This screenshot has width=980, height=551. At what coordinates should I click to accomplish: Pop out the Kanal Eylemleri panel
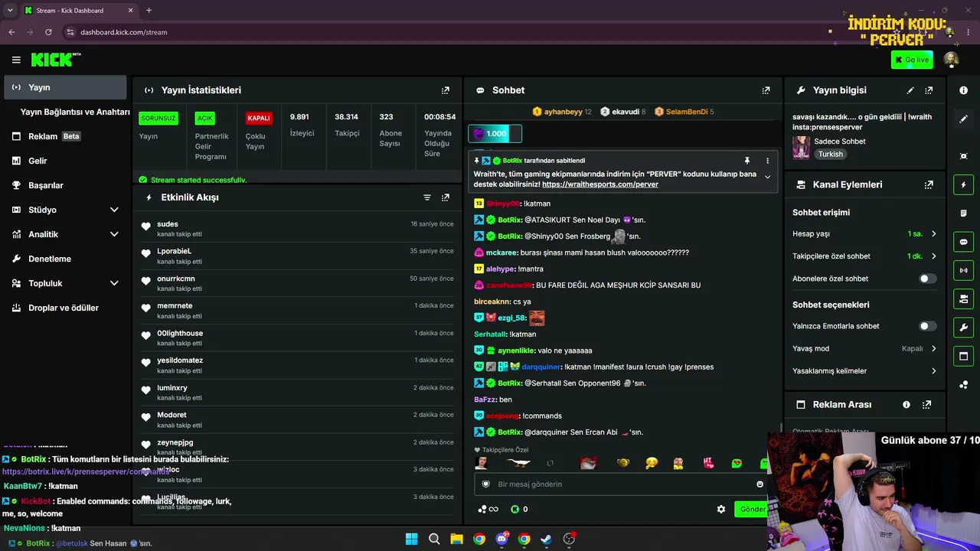click(x=929, y=184)
